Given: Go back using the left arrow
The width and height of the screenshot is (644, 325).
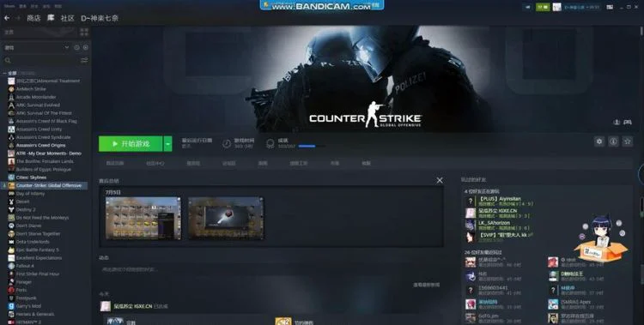Looking at the screenshot, I should pyautogui.click(x=7, y=18).
